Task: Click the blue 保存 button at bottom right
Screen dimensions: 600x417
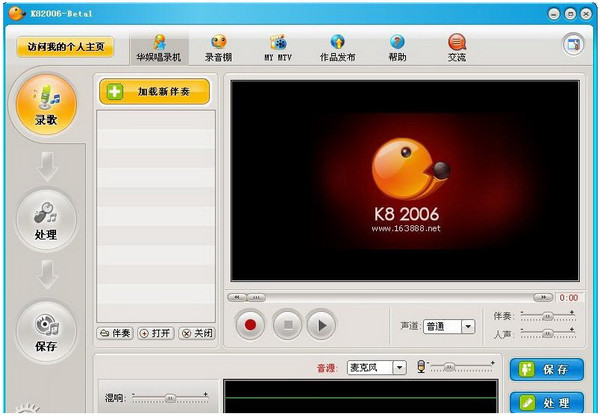Action: pos(547,369)
